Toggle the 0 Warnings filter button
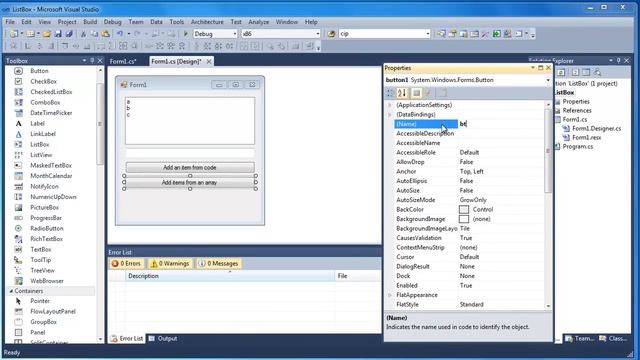Image resolution: width=640 pixels, height=360 pixels. tap(170, 264)
